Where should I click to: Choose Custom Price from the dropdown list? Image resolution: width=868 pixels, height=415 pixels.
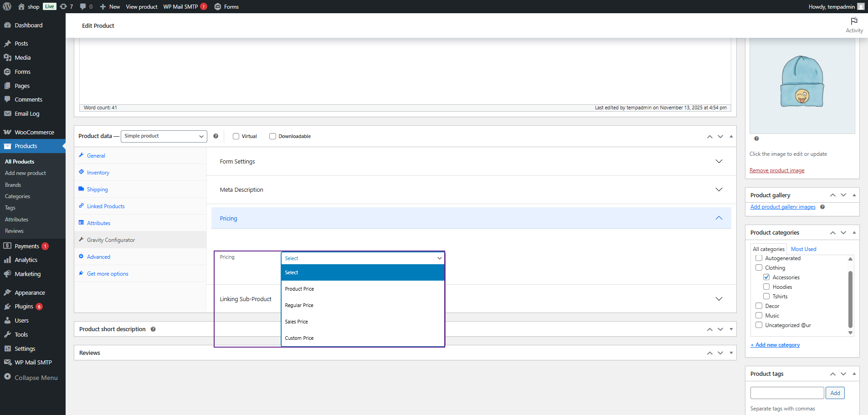coord(299,338)
